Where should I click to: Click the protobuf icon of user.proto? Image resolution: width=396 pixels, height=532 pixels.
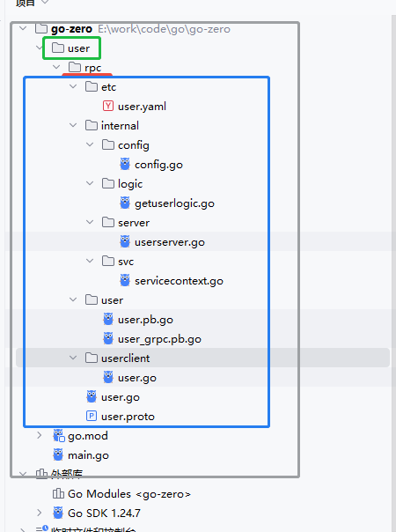point(92,416)
